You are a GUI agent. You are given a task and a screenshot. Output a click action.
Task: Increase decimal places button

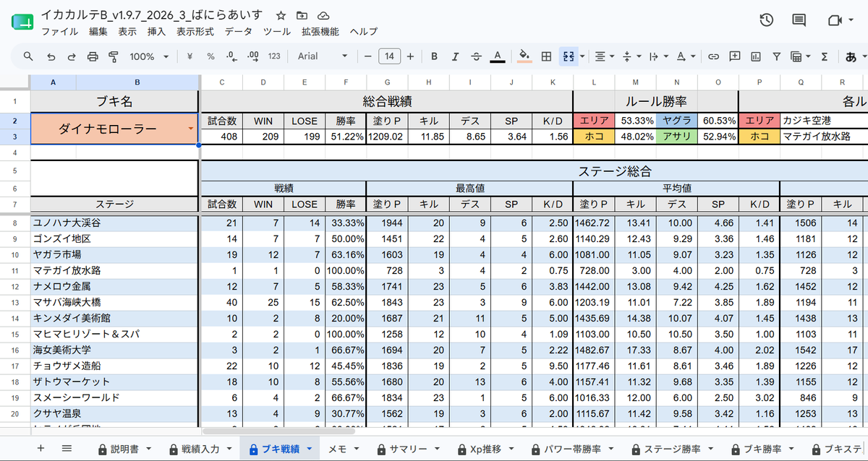(x=253, y=56)
